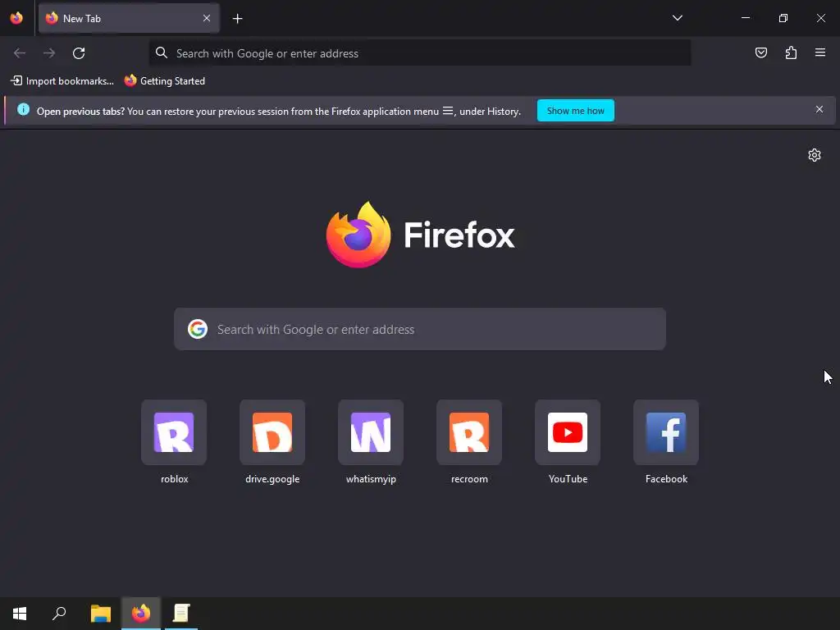This screenshot has width=840, height=630.
Task: Select Firefox icon in the taskbar
Action: point(141,614)
